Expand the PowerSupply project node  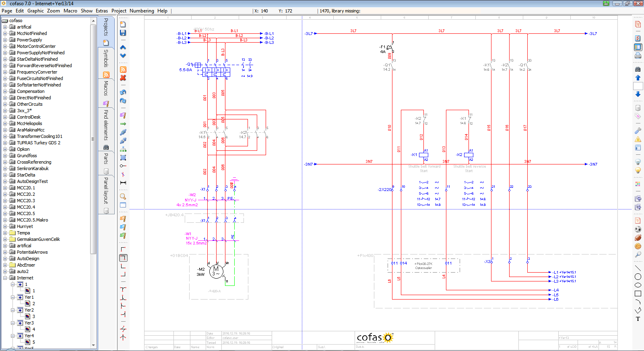click(x=5, y=40)
